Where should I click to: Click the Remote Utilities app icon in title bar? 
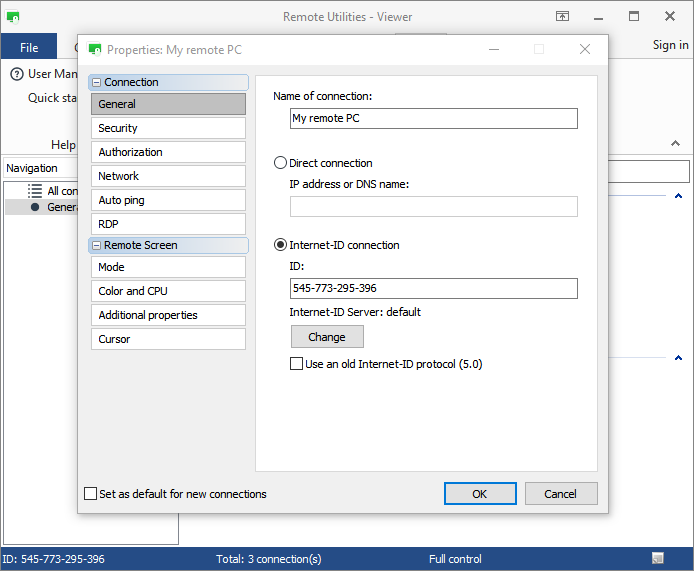coord(12,17)
